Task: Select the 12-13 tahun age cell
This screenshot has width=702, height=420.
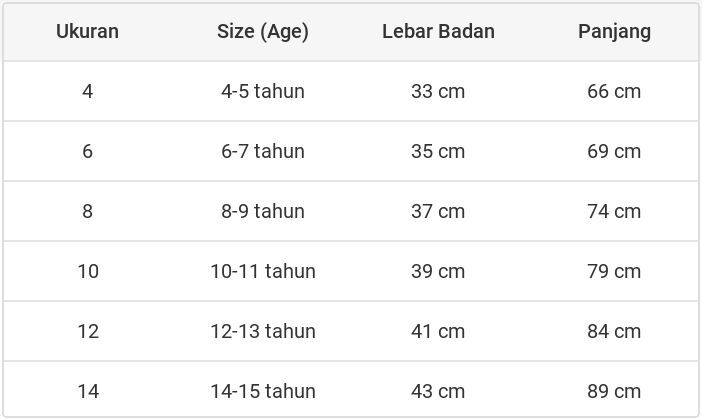Action: (x=263, y=331)
